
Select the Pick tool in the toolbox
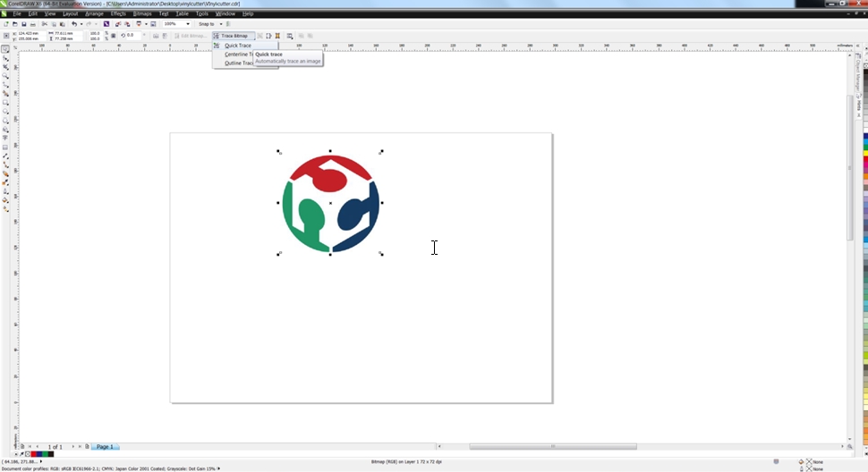(5, 48)
